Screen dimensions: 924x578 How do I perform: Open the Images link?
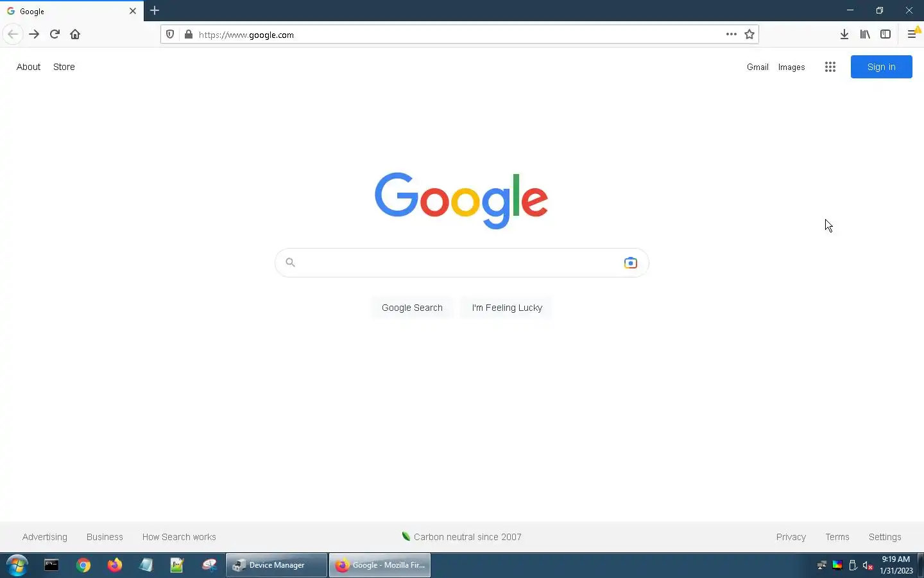tap(791, 67)
